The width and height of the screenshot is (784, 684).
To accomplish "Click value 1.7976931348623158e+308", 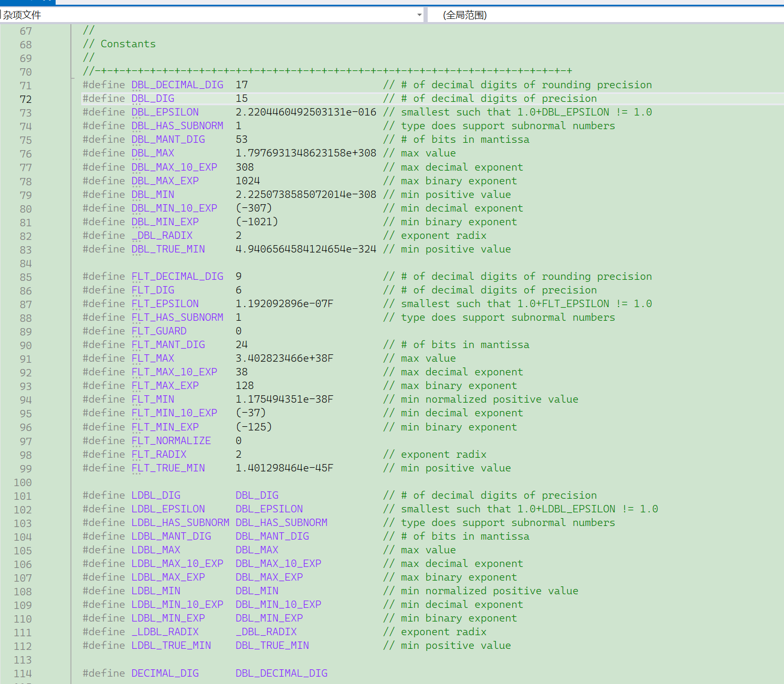I will (x=306, y=153).
